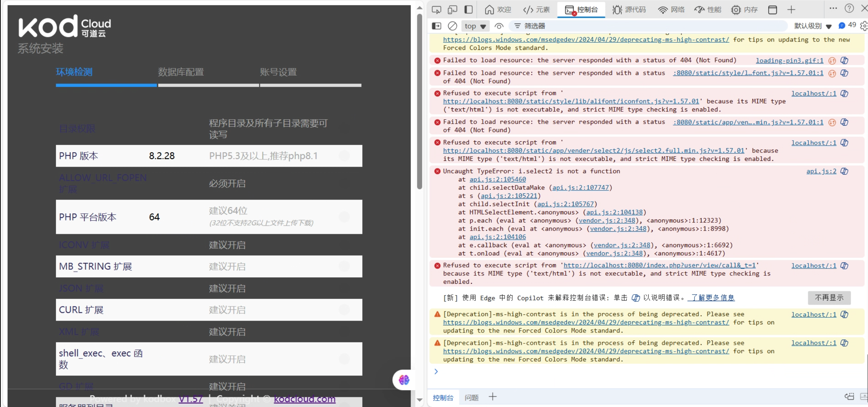Open the iconfont.js?v=1.57.01 URL link
The height and width of the screenshot is (407, 868).
click(571, 101)
